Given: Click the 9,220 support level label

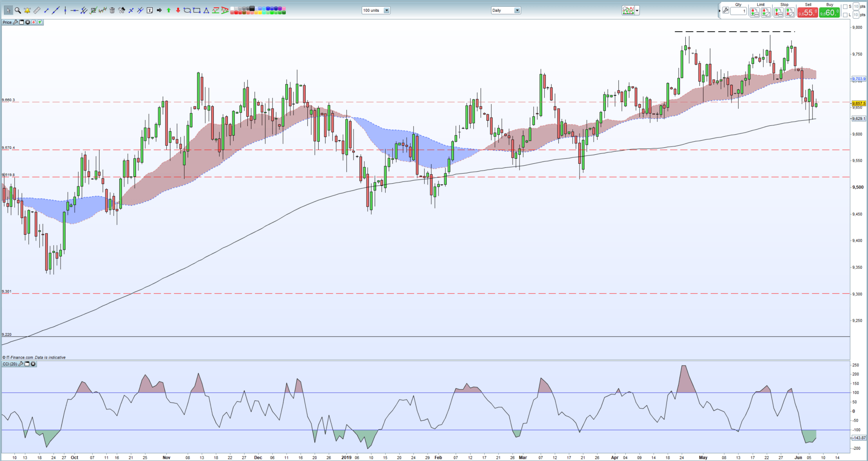Looking at the screenshot, I should click(x=6, y=334).
